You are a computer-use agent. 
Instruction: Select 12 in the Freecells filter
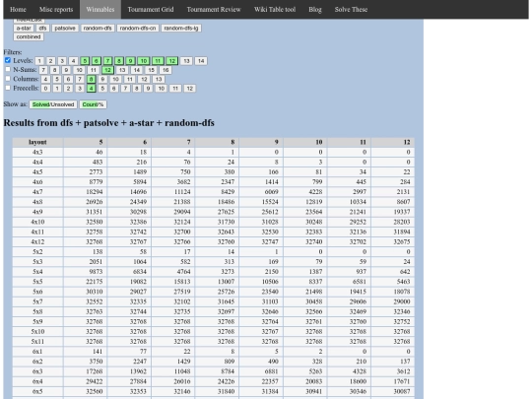[x=190, y=89]
